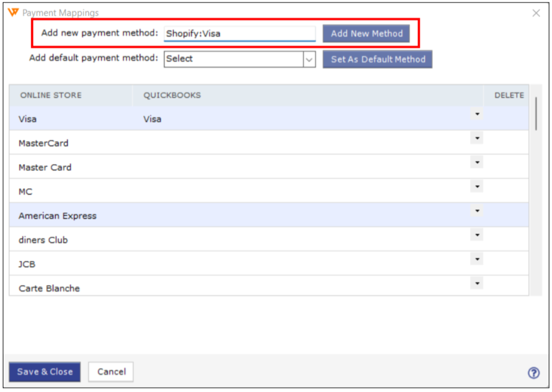Select the diners Club entry

click(x=43, y=240)
